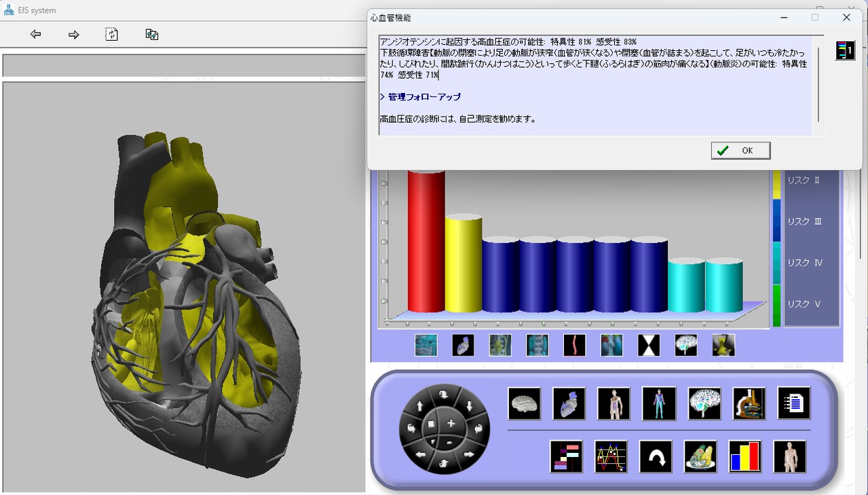868x495 pixels.
Task: Open the food diet plate icon
Action: [x=700, y=456]
